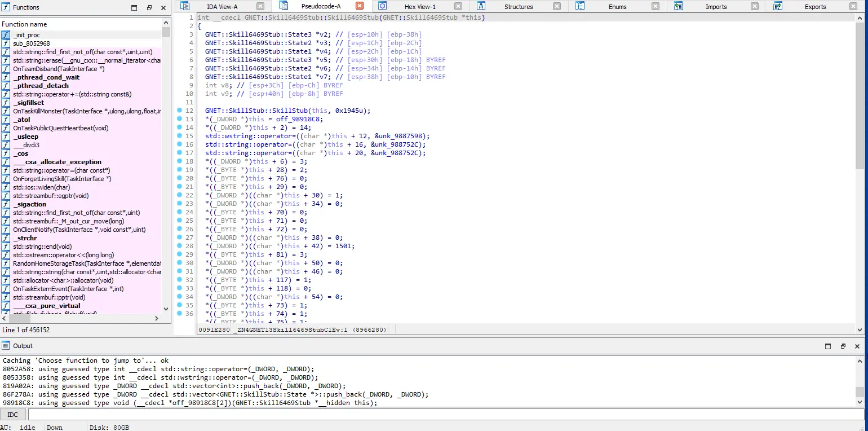Click the Exports tab icon
This screenshot has width=868, height=431.
pyautogui.click(x=778, y=6)
